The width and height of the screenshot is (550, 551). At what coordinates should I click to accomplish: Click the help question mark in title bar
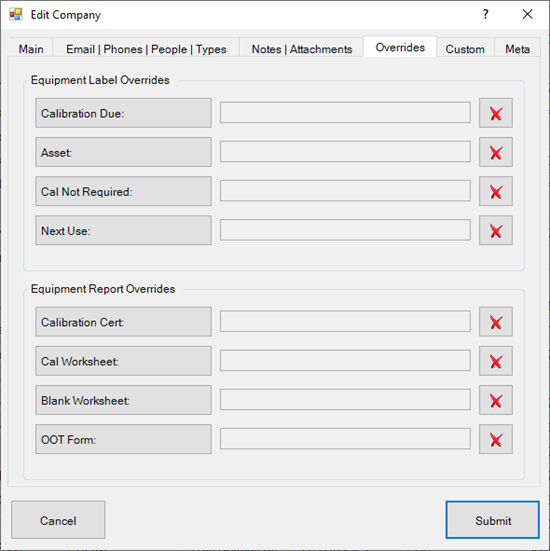tap(485, 14)
